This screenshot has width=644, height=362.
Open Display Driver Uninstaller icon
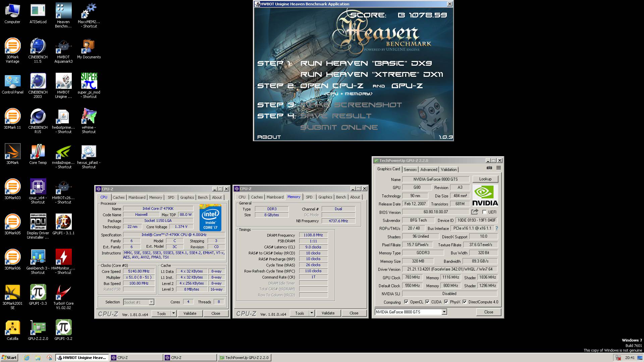pos(38,227)
